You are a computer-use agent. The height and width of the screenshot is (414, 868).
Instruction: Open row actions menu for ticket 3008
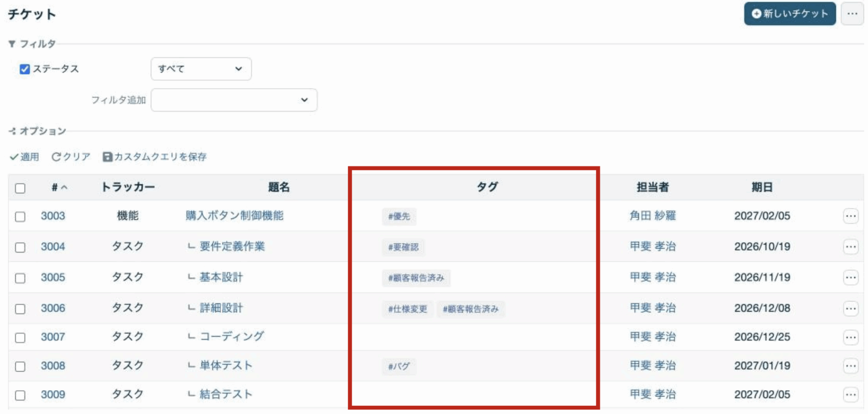[851, 366]
